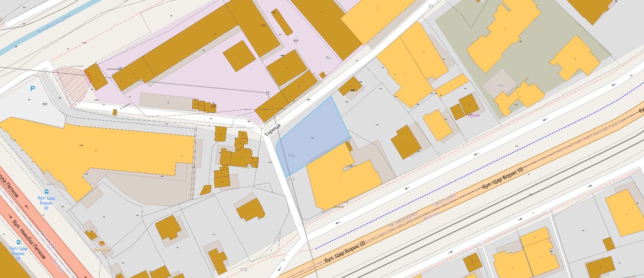The image size is (644, 278).
Task: Select the blue highlighted parcel
Action: pyautogui.click(x=313, y=136)
